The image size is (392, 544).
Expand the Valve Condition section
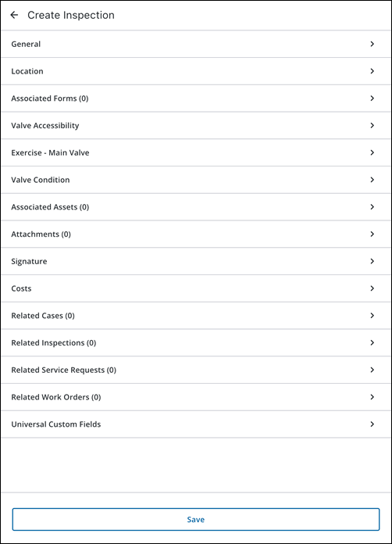point(196,180)
